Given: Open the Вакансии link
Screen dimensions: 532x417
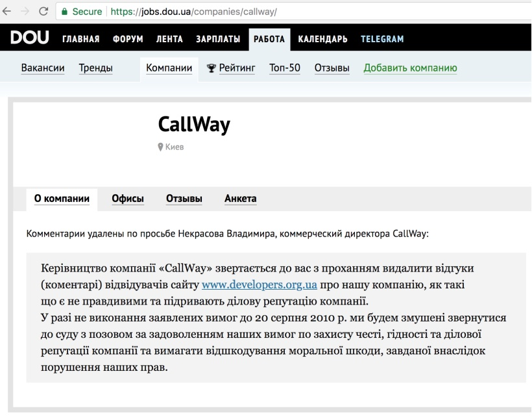Looking at the screenshot, I should 43,68.
